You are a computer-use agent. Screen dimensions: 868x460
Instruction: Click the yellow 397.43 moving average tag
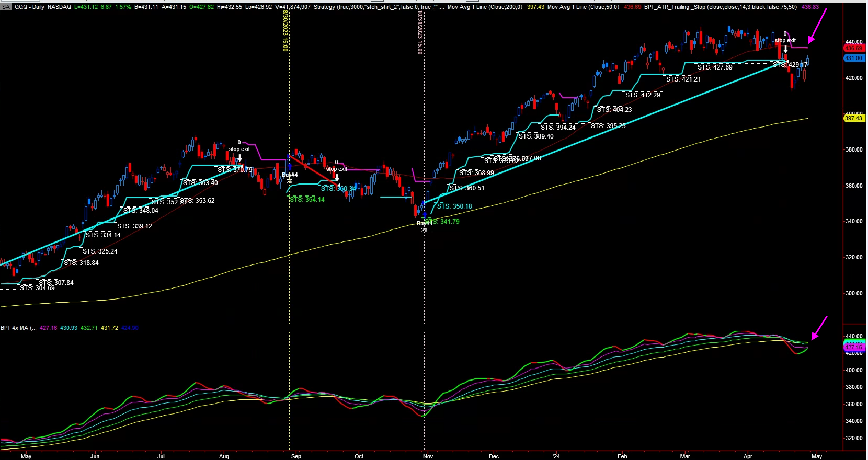853,118
